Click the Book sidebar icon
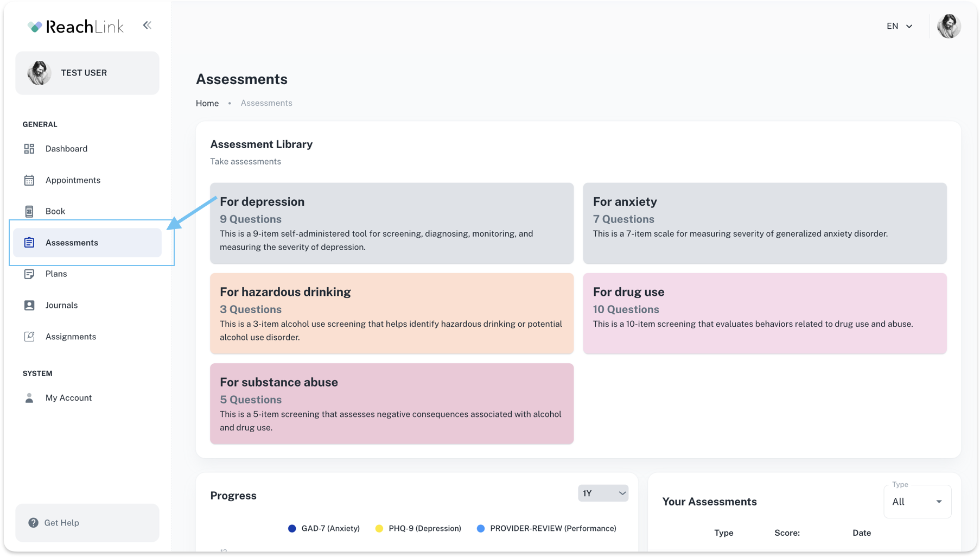980x557 pixels. [29, 211]
